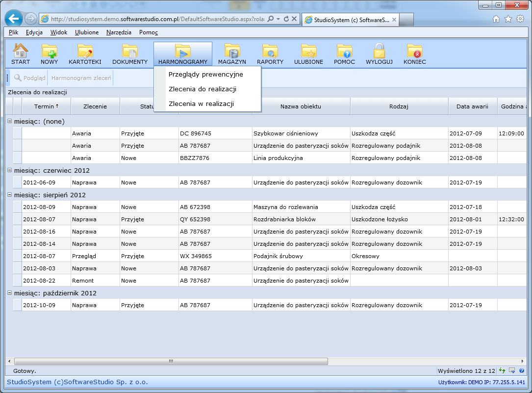This screenshot has height=393, width=532.
Task: Open the POMOC help icon
Action: tap(344, 53)
